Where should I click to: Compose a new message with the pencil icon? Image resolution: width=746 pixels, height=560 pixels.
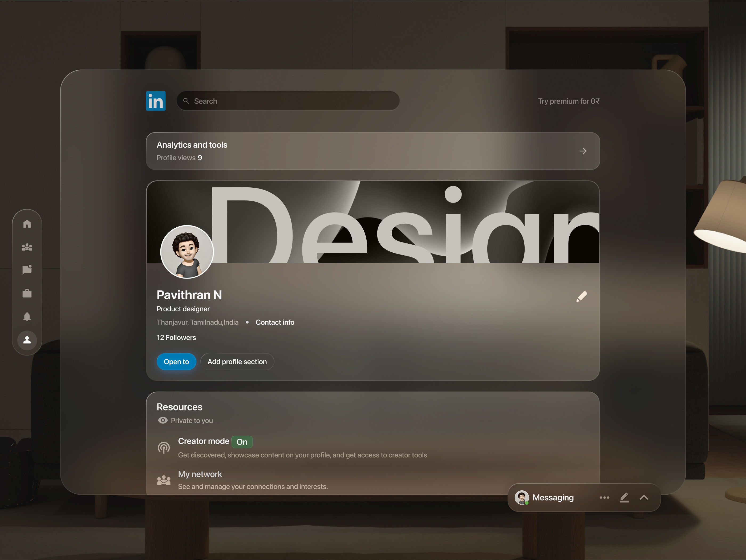[624, 497]
